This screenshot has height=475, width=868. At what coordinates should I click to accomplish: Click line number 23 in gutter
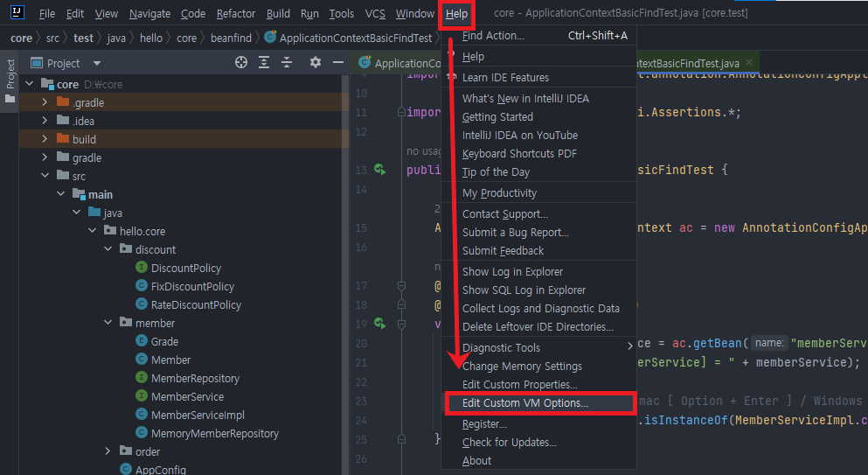pos(361,401)
